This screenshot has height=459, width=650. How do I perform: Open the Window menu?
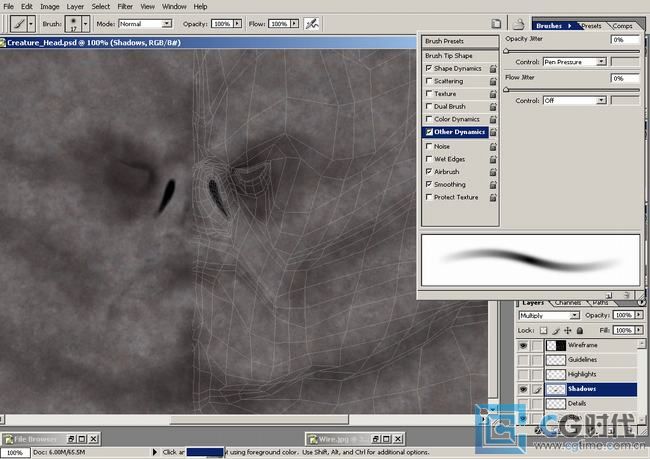pyautogui.click(x=174, y=7)
